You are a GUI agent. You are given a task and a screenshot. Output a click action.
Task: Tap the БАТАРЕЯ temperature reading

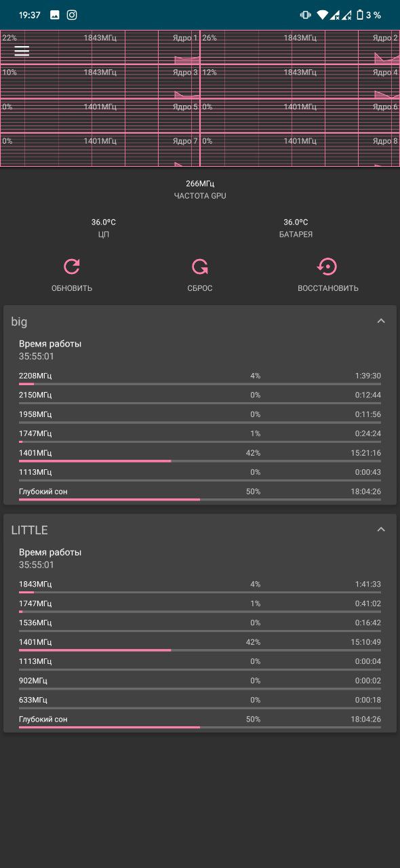pyautogui.click(x=296, y=222)
